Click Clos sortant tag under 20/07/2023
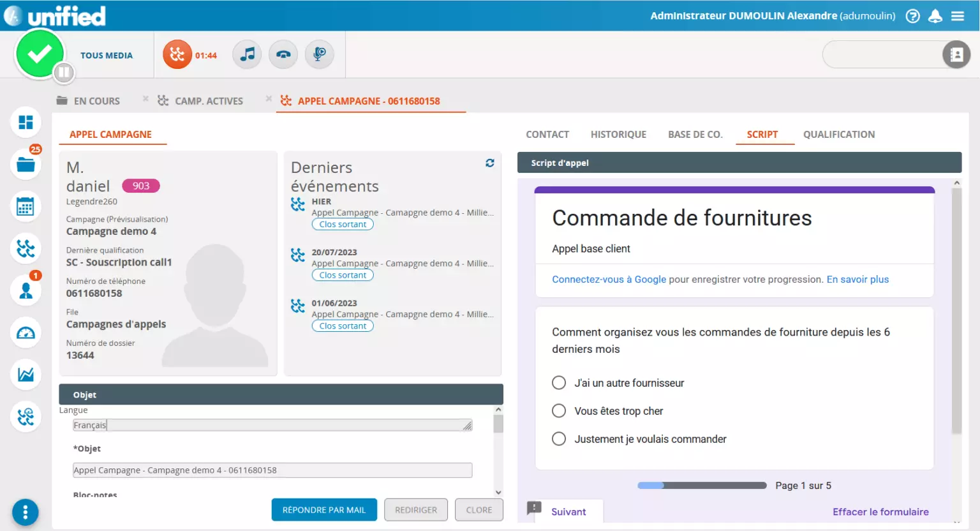 point(343,275)
